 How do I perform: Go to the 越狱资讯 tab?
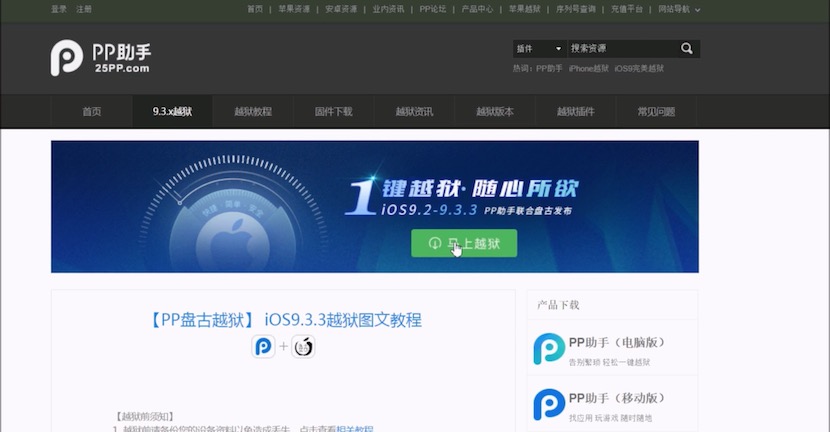click(x=414, y=112)
